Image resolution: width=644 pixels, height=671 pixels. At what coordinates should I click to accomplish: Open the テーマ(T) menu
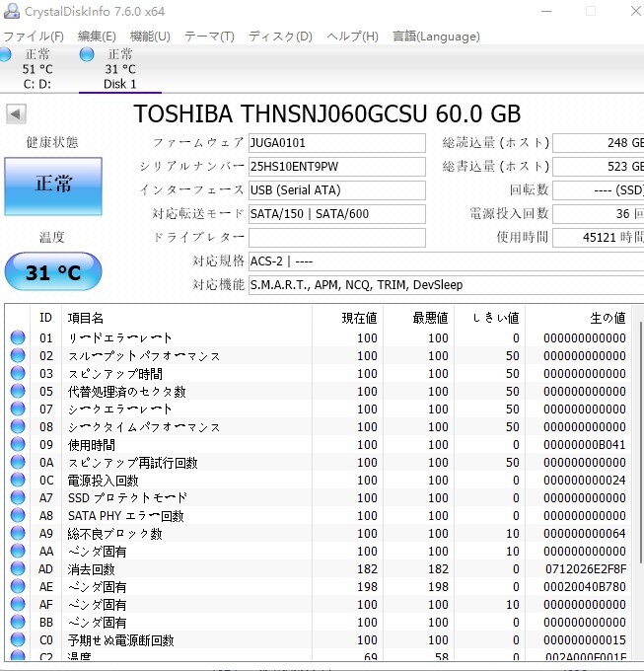(209, 37)
